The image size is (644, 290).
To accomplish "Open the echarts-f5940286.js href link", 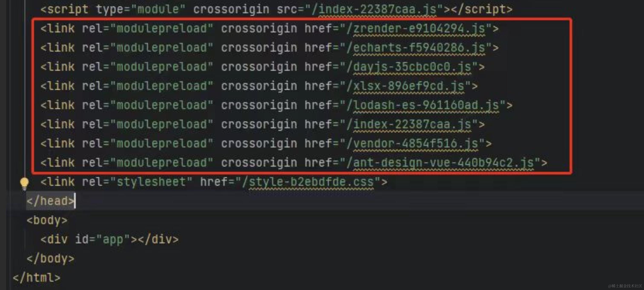I will (419, 48).
